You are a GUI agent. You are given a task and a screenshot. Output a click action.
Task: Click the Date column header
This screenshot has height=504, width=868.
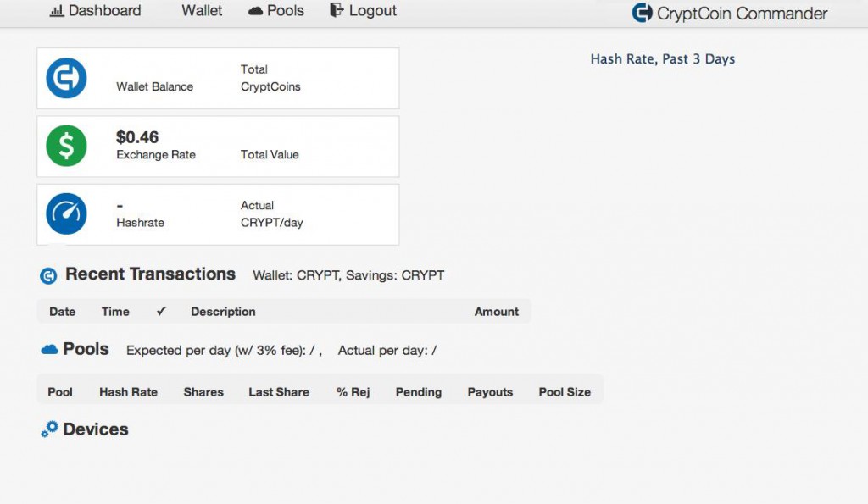[x=62, y=312]
